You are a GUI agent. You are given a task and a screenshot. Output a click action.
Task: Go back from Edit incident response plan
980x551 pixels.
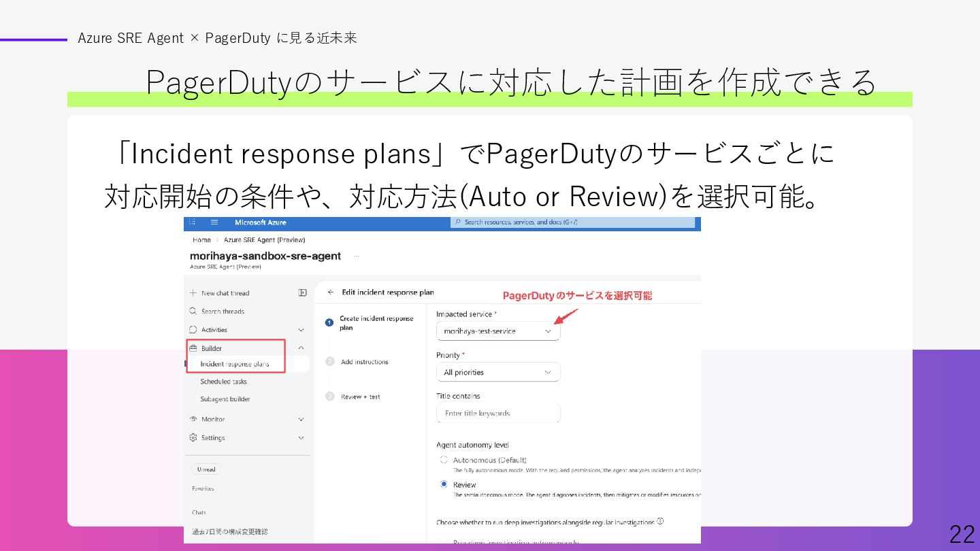(x=331, y=293)
